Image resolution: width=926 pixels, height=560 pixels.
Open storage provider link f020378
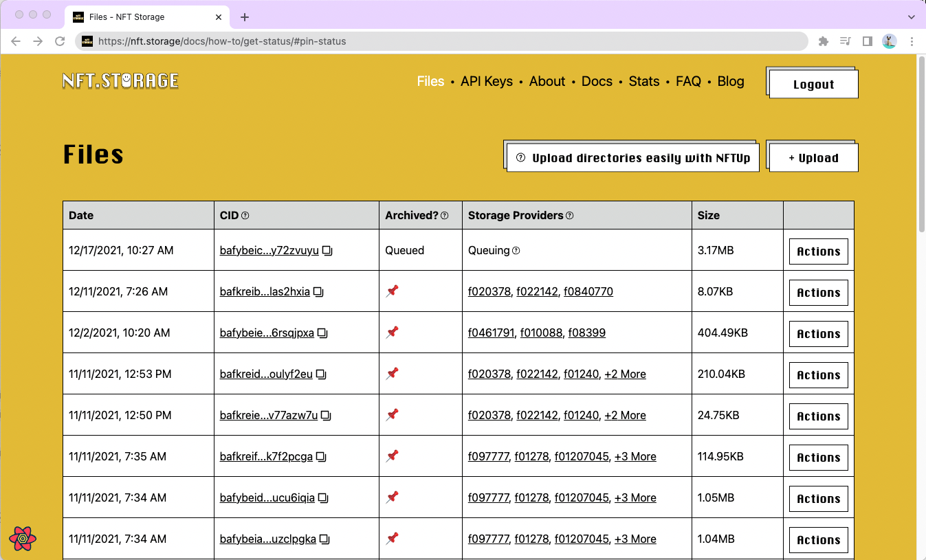coord(489,291)
